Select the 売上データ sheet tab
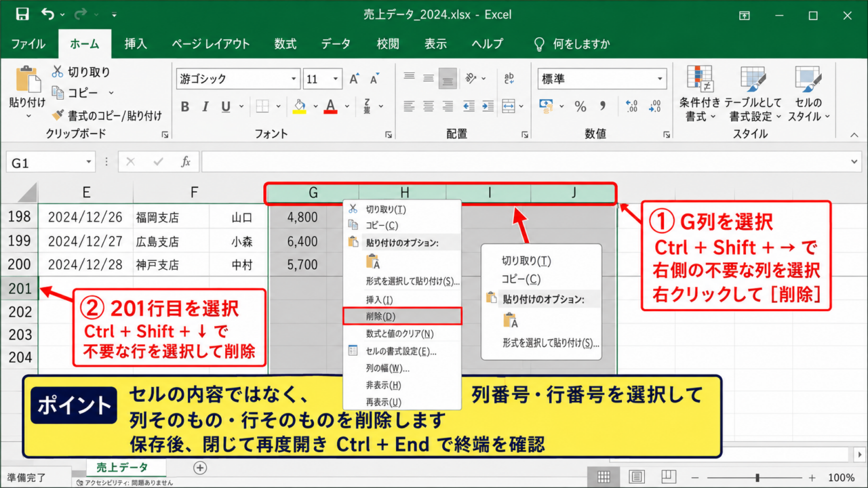The height and width of the screenshot is (488, 868). point(122,468)
